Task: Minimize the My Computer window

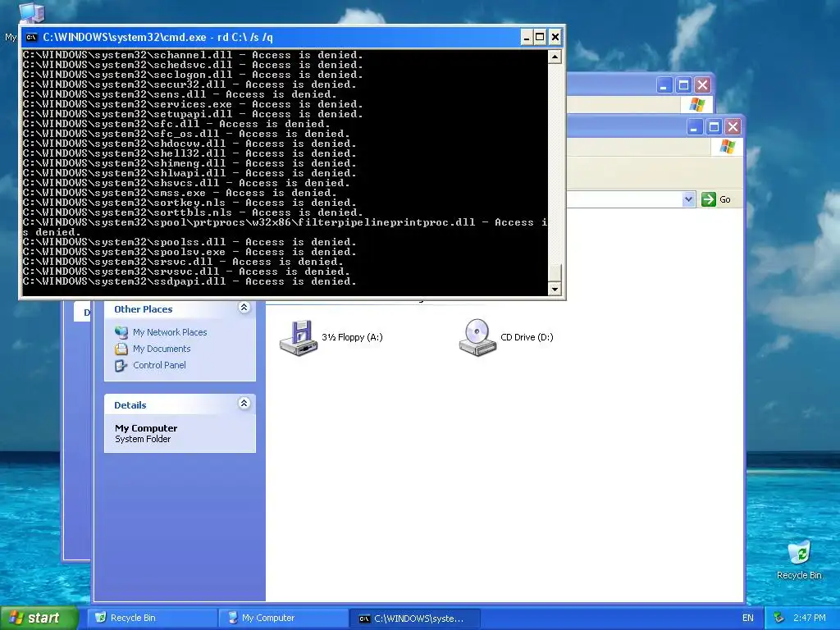Action: pos(695,127)
